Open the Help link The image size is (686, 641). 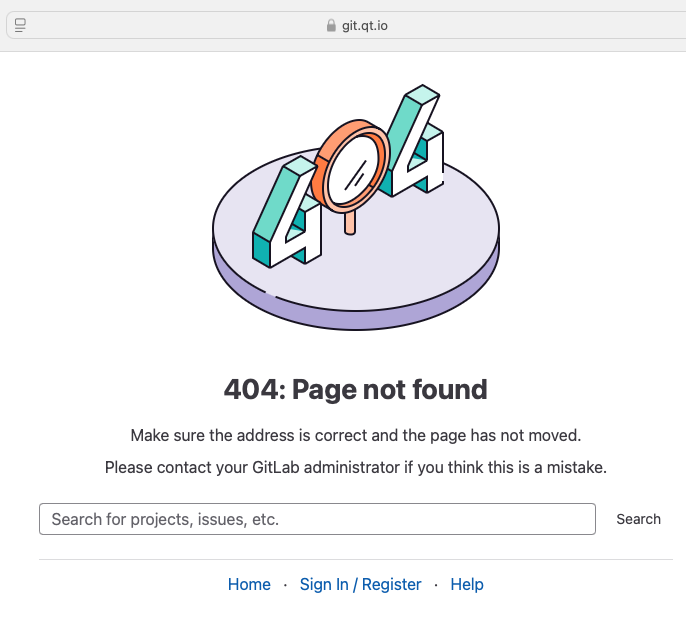coord(467,584)
